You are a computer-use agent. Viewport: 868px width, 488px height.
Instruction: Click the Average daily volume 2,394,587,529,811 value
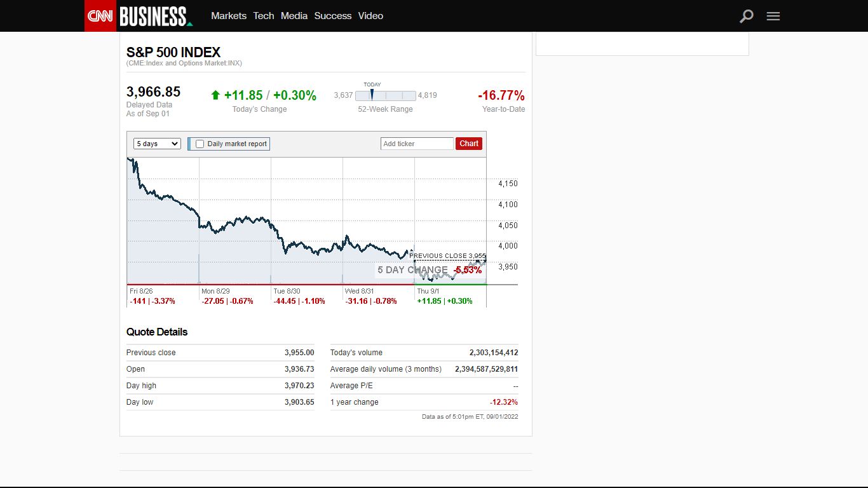[x=487, y=369]
